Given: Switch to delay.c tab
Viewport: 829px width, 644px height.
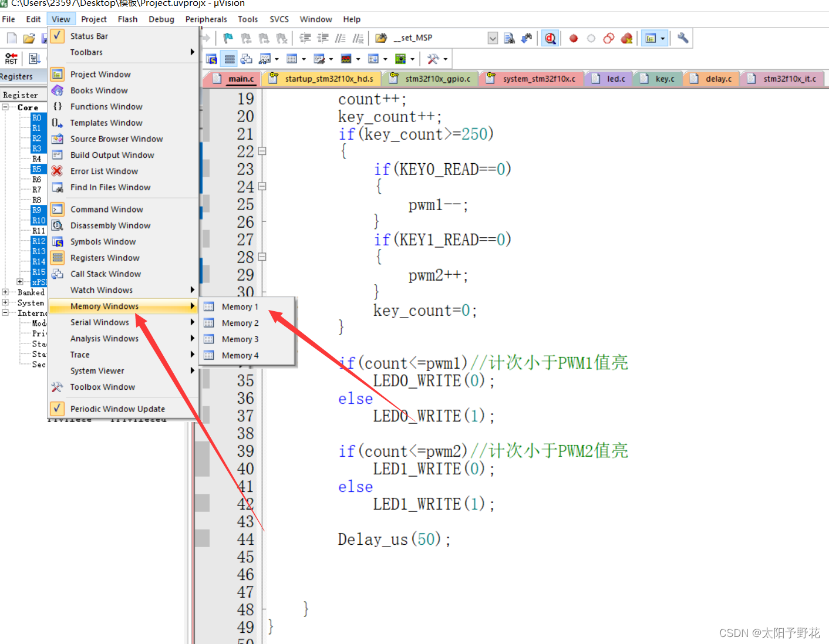Looking at the screenshot, I should coord(712,79).
